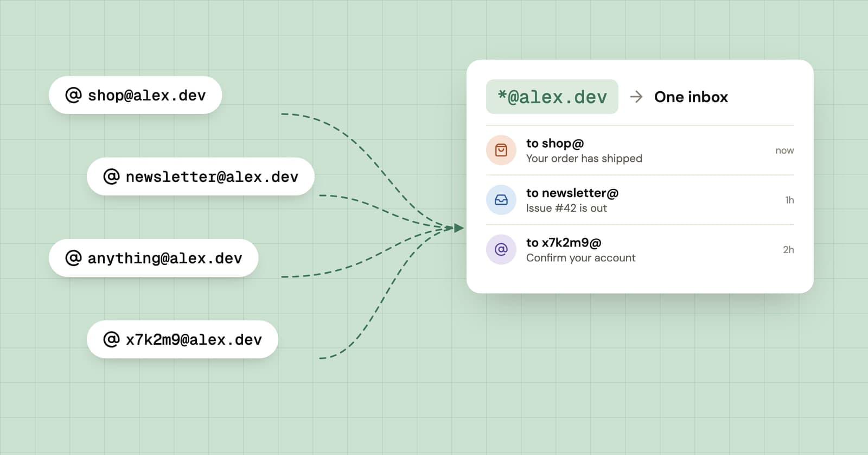Click the @ icon beside anything@alex.dev
The image size is (868, 455).
(73, 258)
